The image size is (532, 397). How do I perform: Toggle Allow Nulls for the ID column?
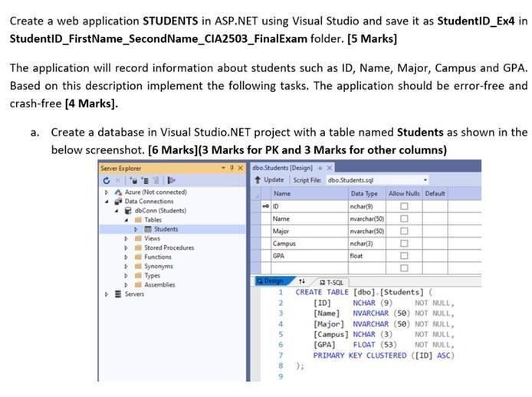tap(404, 206)
